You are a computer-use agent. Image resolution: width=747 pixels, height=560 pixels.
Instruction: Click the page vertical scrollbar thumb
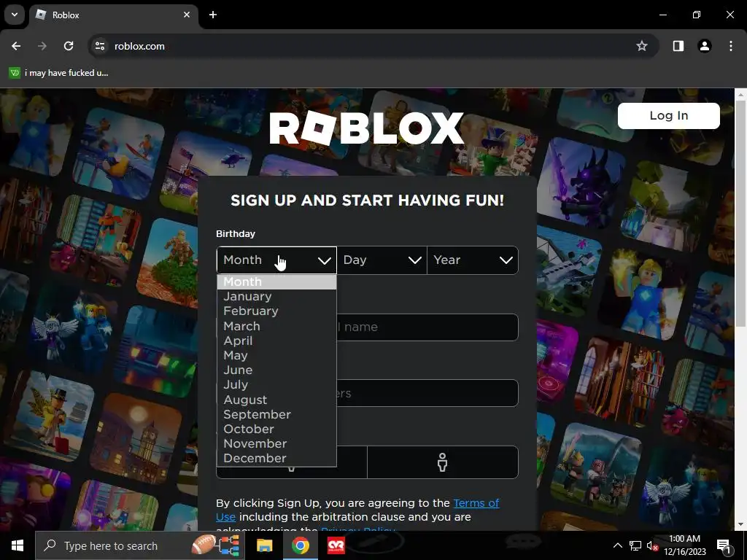click(x=740, y=214)
